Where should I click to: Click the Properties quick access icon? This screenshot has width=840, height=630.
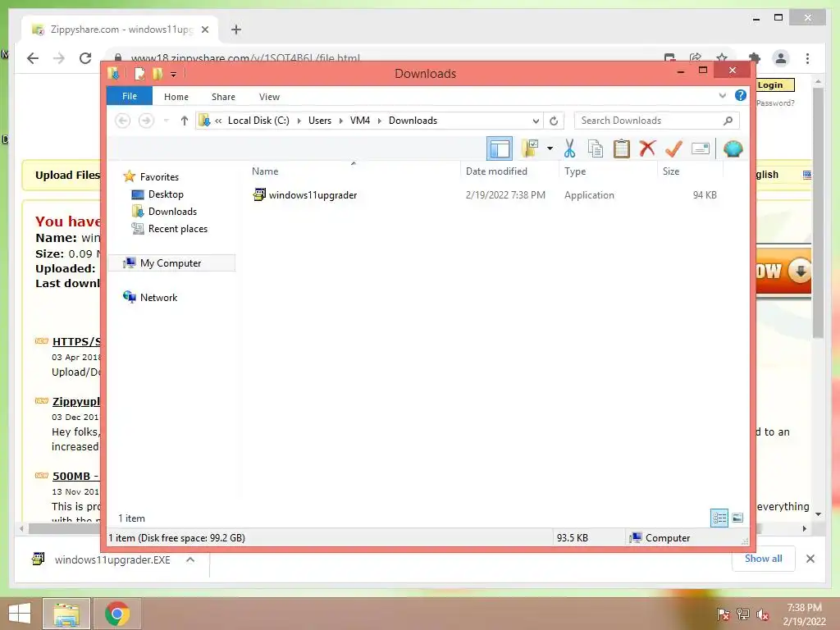(x=139, y=73)
